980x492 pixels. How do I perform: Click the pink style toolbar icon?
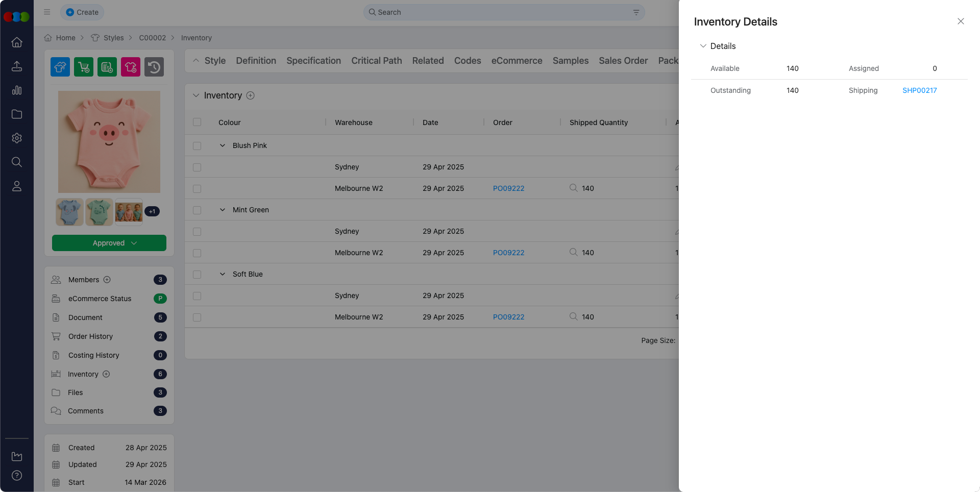pos(131,67)
